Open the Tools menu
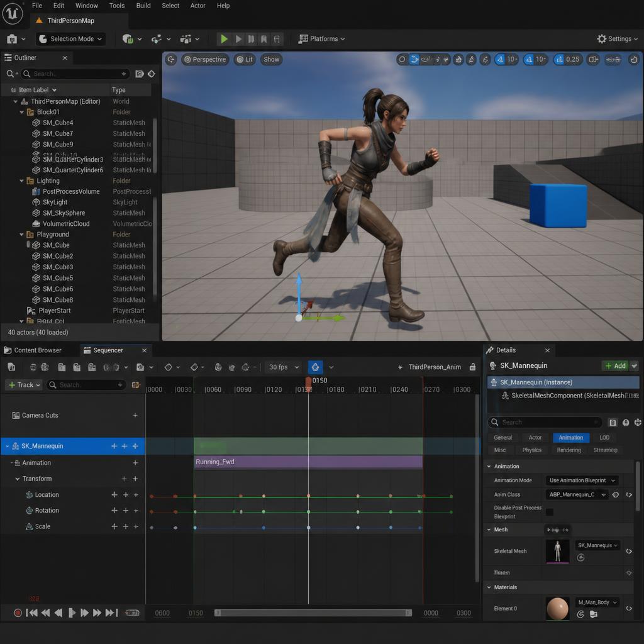Viewport: 644px width, 644px height. click(116, 6)
